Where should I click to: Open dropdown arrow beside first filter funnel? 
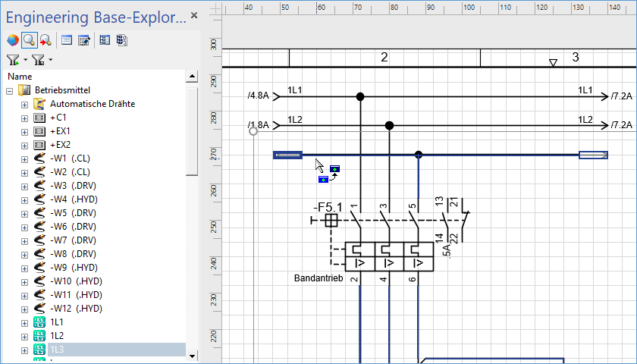click(x=25, y=60)
